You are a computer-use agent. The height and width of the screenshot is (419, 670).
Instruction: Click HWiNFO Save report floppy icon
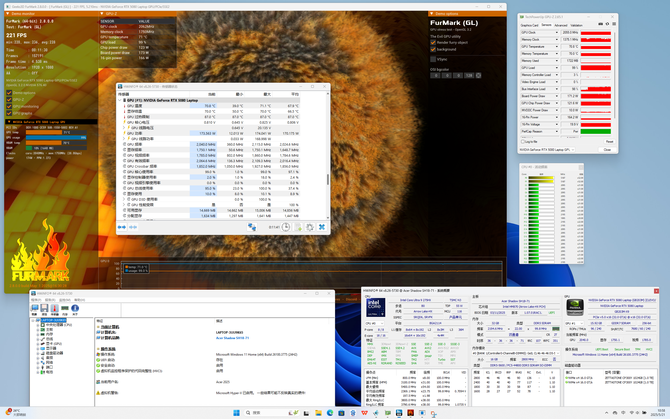(44, 308)
